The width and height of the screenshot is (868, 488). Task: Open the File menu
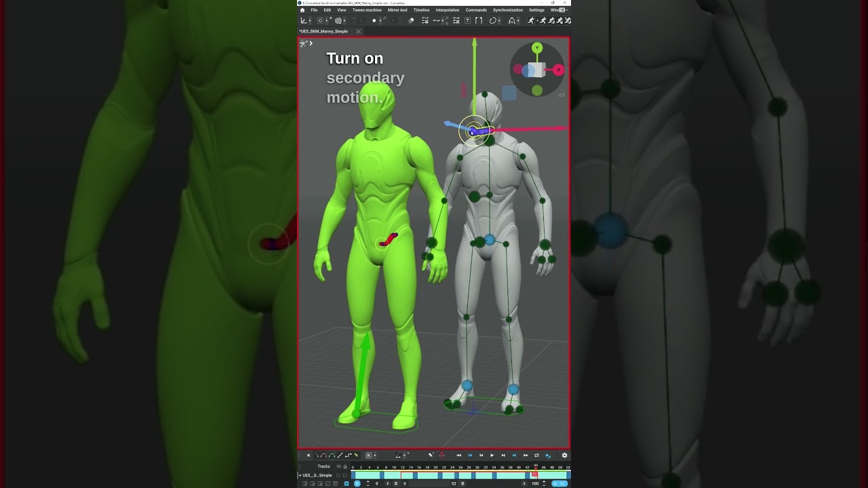click(x=314, y=10)
